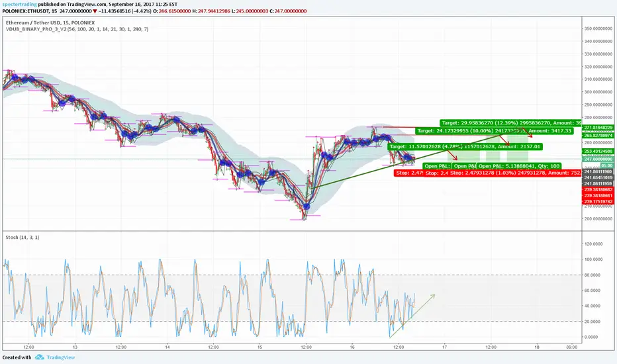Click the 320.00000000 price axis label

tap(598, 67)
